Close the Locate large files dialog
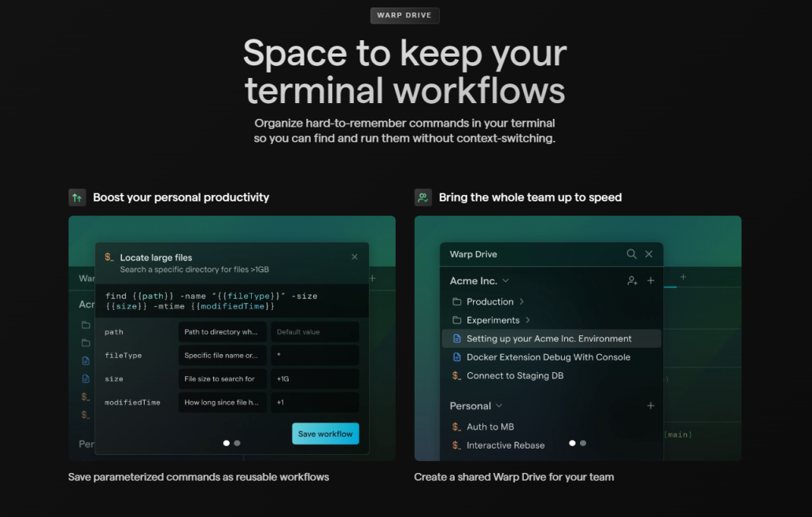The height and width of the screenshot is (517, 812). 354,257
